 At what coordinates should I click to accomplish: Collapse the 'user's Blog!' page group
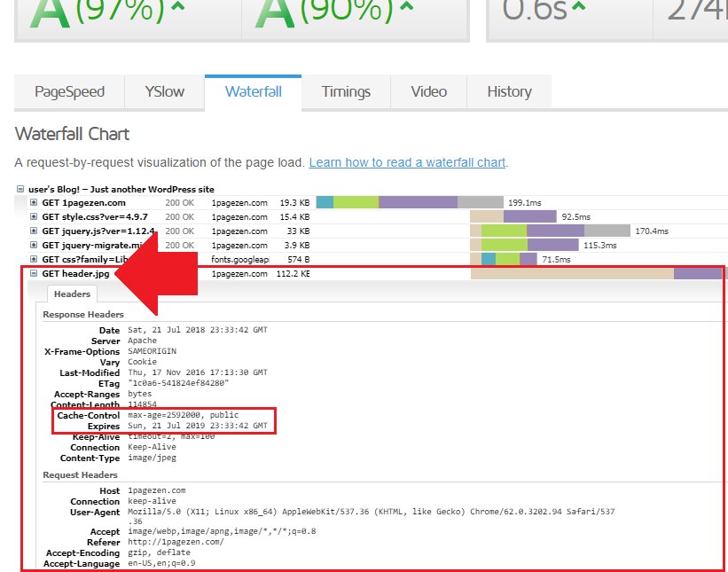click(x=20, y=189)
